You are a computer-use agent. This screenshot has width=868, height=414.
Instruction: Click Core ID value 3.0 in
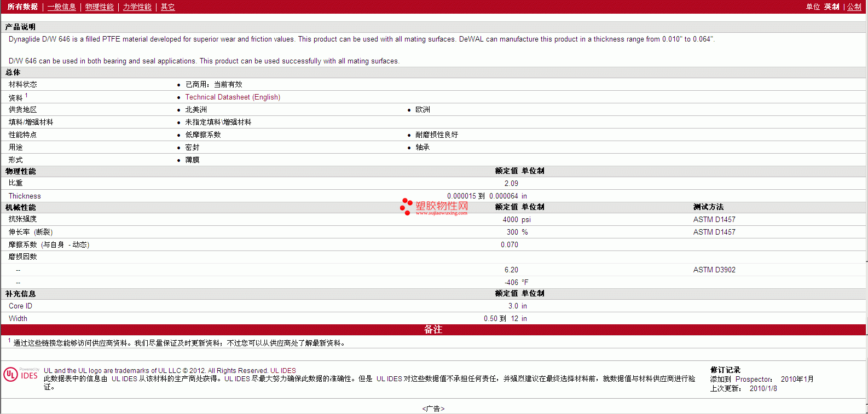point(518,306)
